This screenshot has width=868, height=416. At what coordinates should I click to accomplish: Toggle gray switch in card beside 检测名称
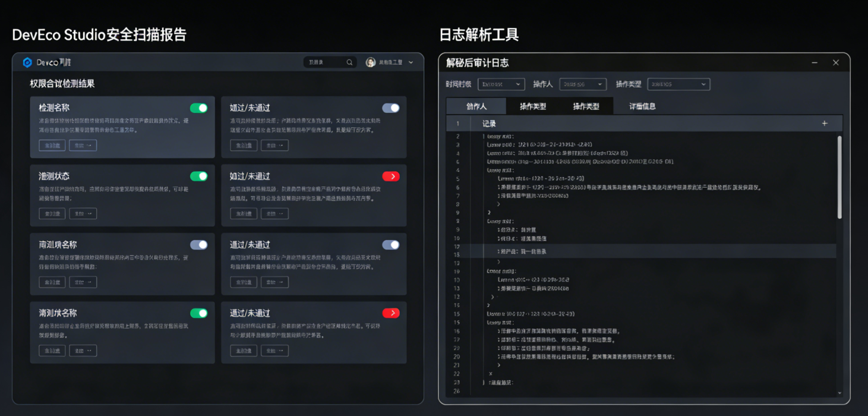coord(391,108)
